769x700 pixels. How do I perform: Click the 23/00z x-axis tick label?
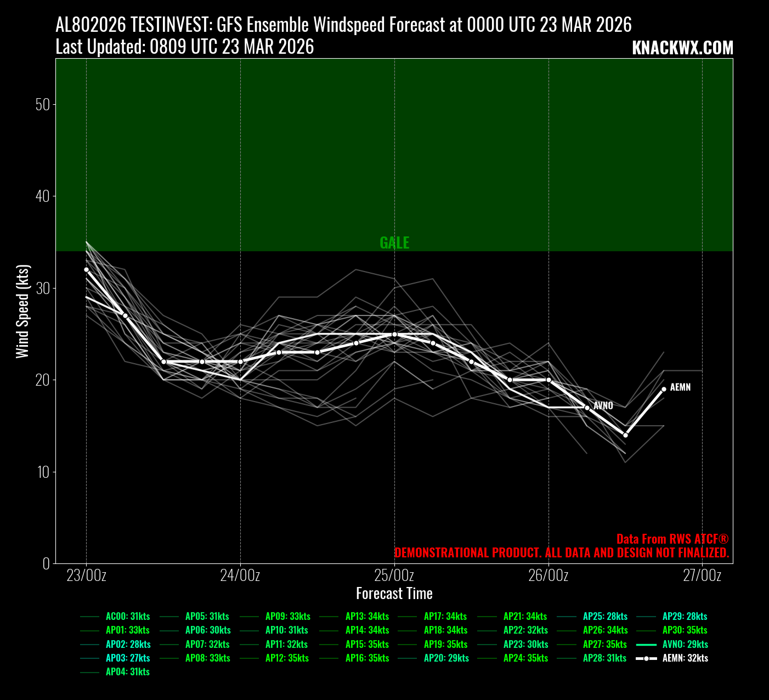tap(86, 575)
